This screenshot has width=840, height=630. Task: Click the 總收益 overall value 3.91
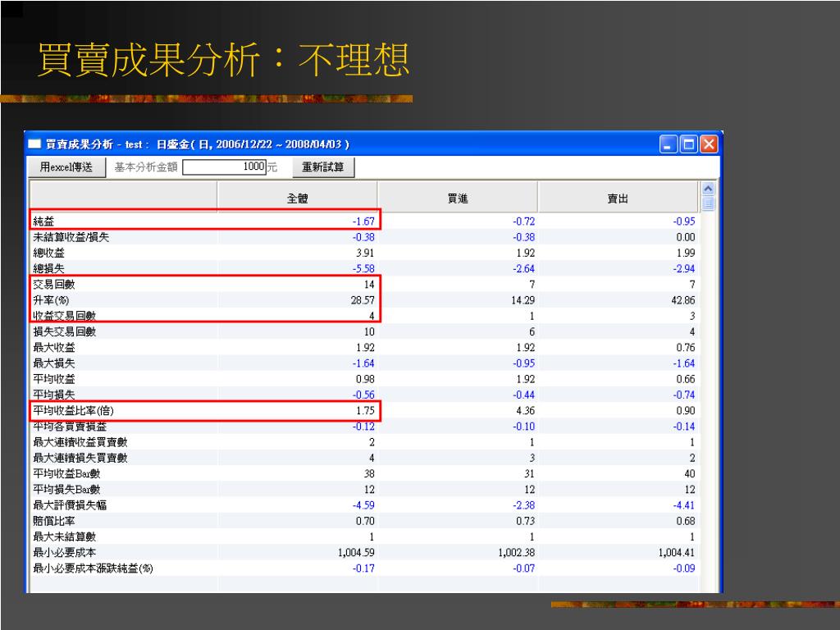pos(365,253)
